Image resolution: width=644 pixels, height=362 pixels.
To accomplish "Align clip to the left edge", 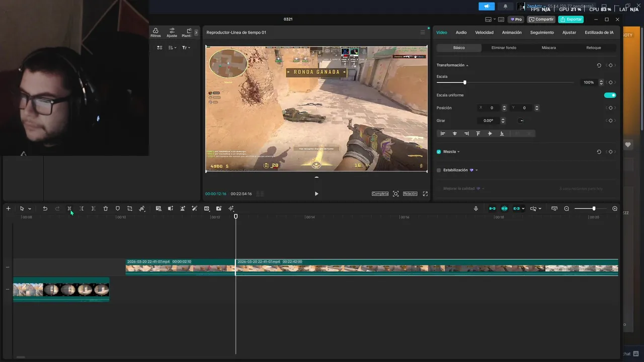I will (x=443, y=134).
